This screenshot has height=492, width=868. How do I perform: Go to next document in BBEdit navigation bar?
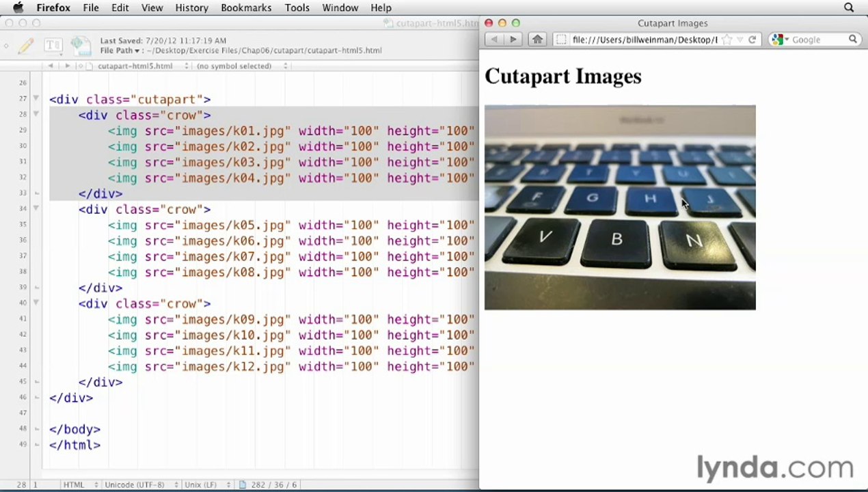coord(67,66)
